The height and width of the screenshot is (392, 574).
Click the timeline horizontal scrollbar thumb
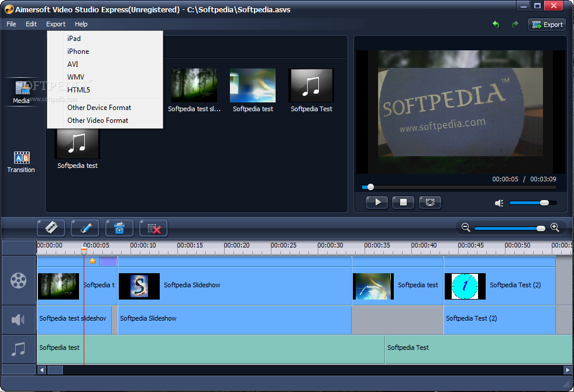[55, 370]
